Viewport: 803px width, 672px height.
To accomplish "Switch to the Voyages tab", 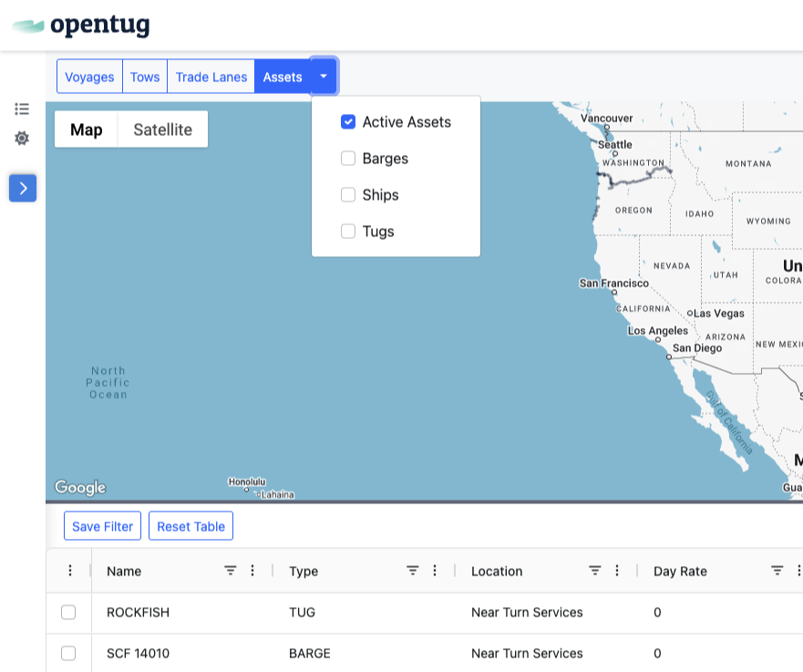I will point(89,77).
